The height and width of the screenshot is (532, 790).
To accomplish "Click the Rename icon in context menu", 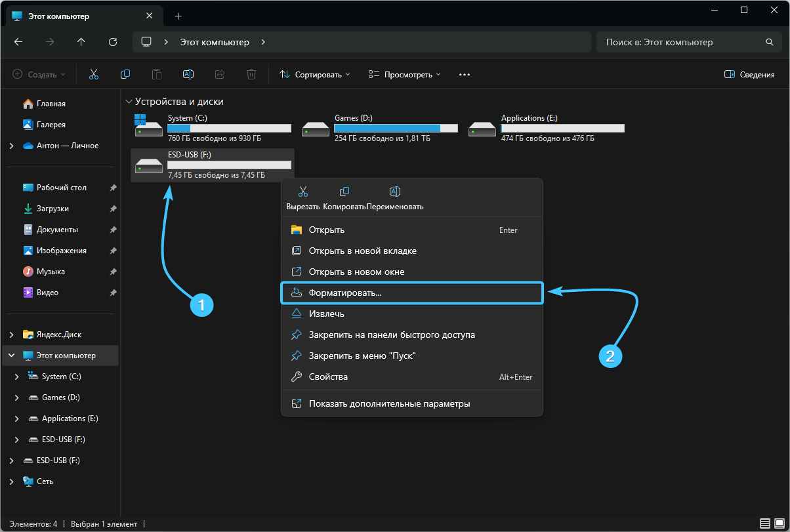I will [x=395, y=192].
